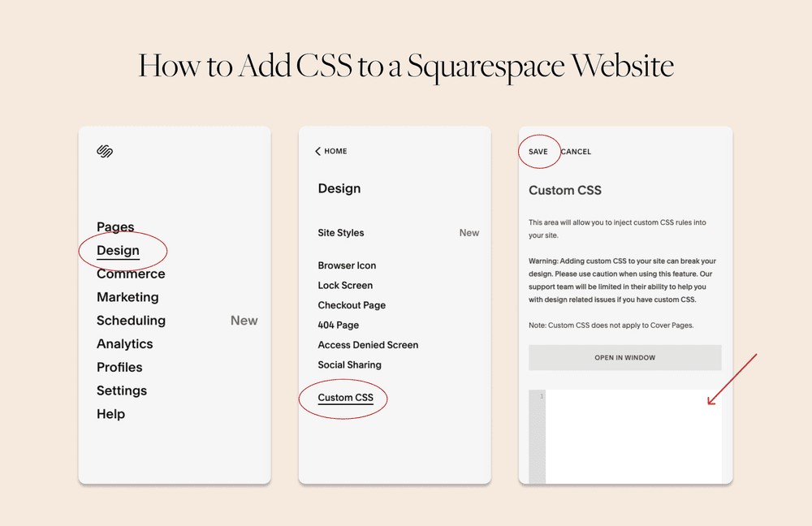
Task: Open the Lock Screen settings
Action: (345, 285)
